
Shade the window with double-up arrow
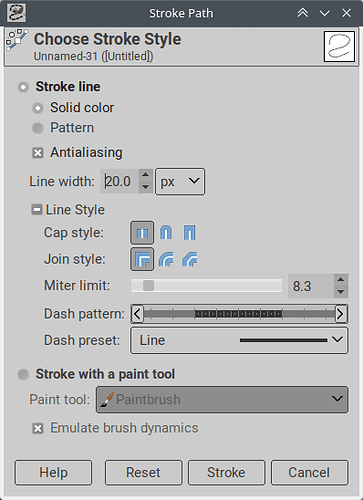click(303, 13)
